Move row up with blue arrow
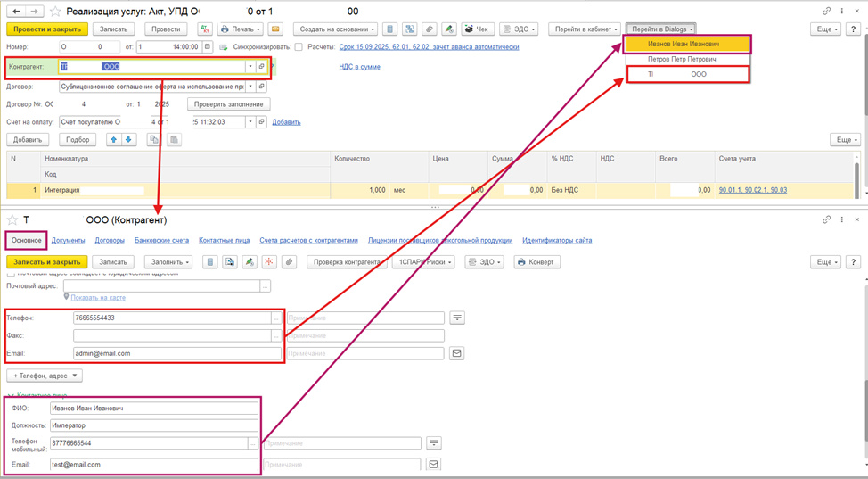This screenshot has width=868, height=479. tap(113, 140)
